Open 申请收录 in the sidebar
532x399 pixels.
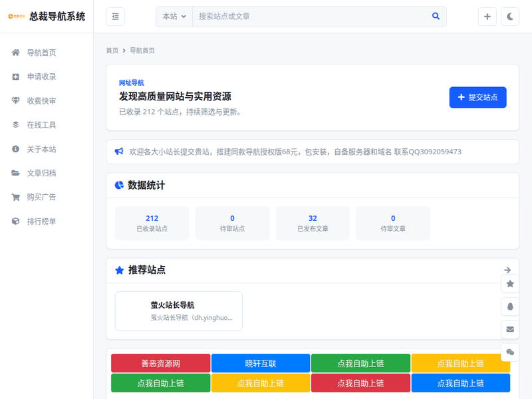41,76
